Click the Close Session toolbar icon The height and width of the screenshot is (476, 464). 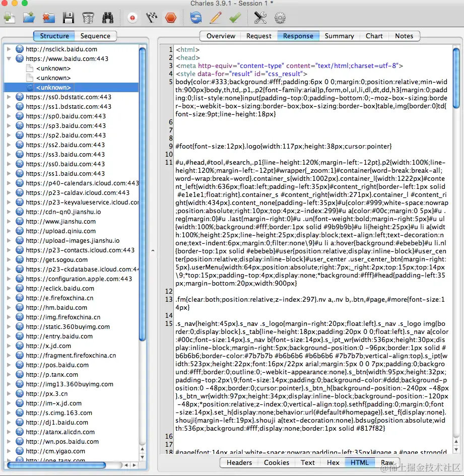(x=48, y=18)
